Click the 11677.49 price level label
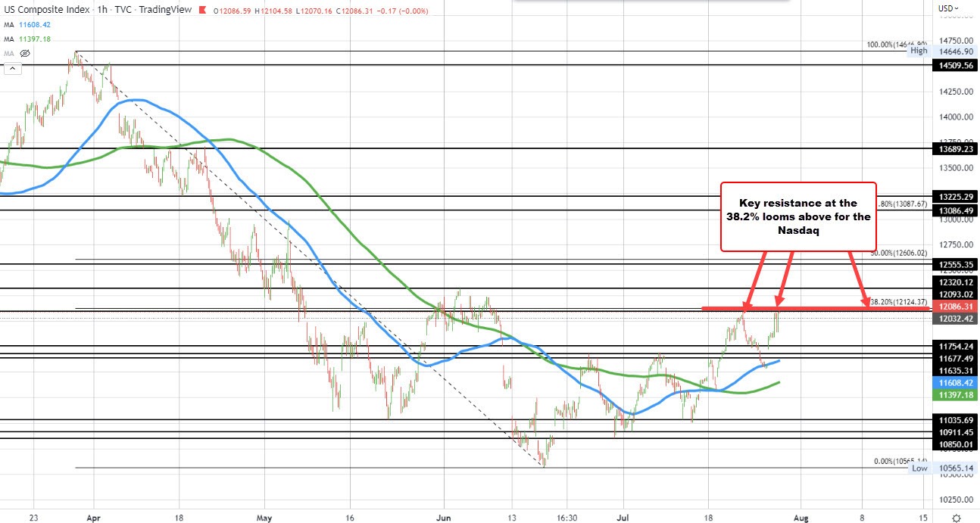 tap(955, 358)
